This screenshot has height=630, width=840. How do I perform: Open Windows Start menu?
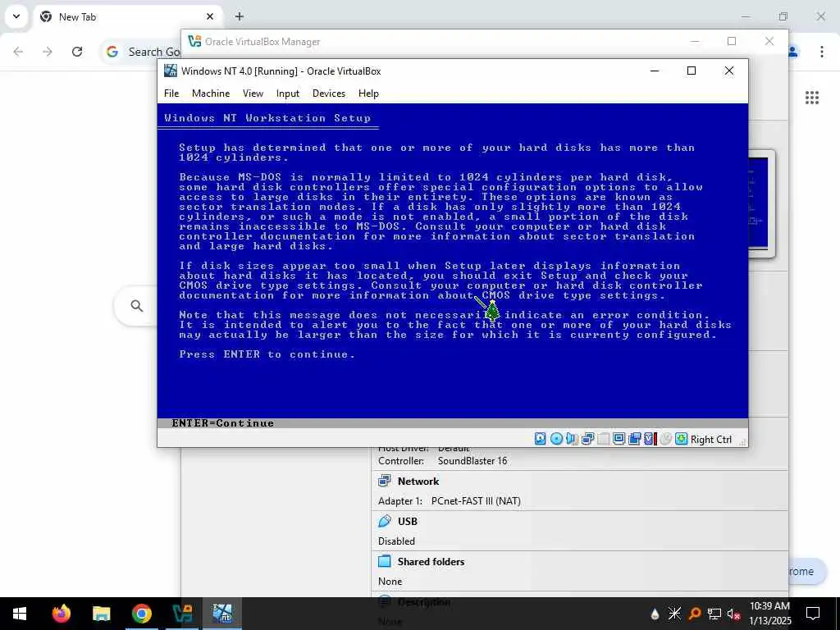coord(20,614)
